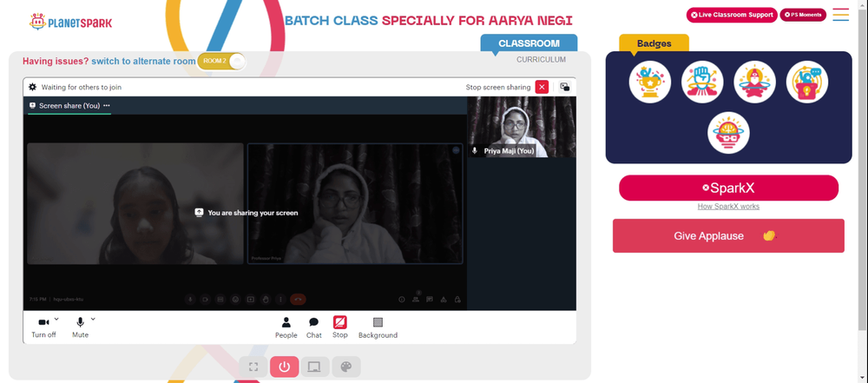Click the PlanetSpark logo
The width and height of the screenshot is (868, 383).
(70, 22)
